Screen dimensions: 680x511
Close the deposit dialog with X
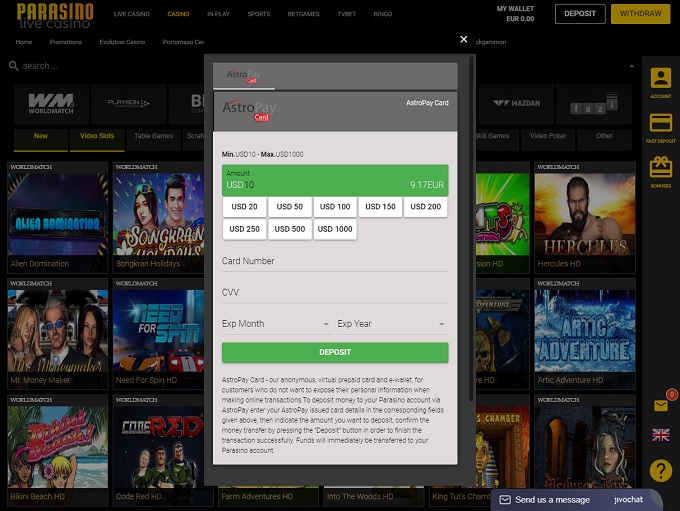click(463, 39)
